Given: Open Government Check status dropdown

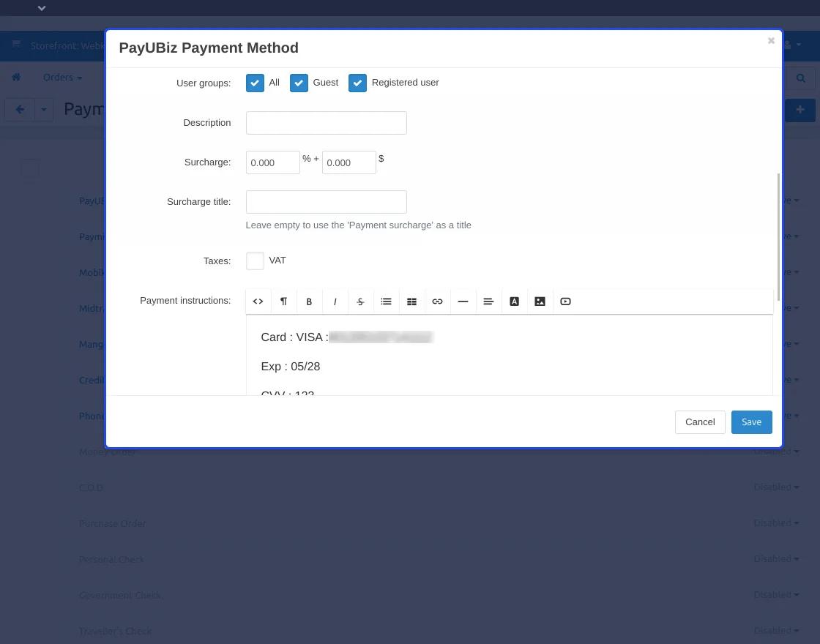Looking at the screenshot, I should pos(776,595).
